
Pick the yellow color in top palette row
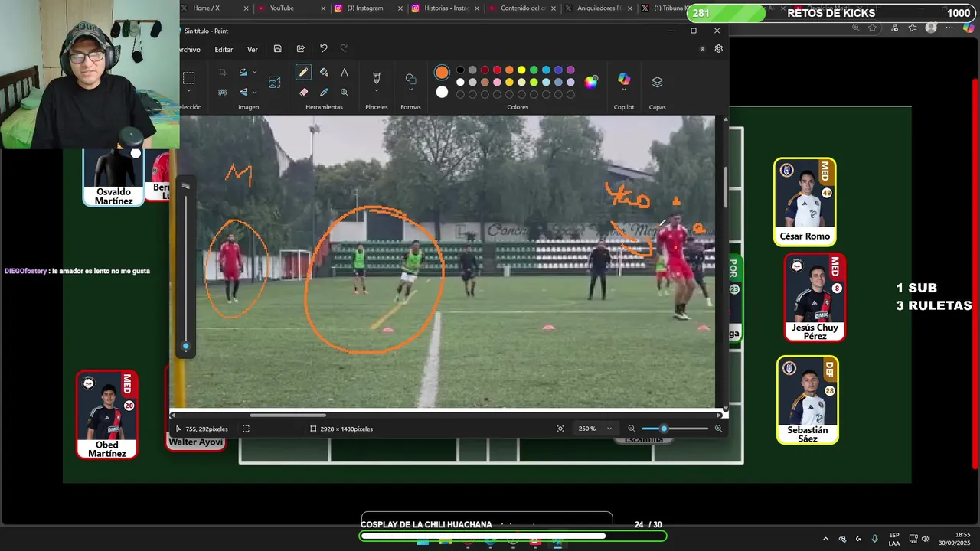coord(521,70)
